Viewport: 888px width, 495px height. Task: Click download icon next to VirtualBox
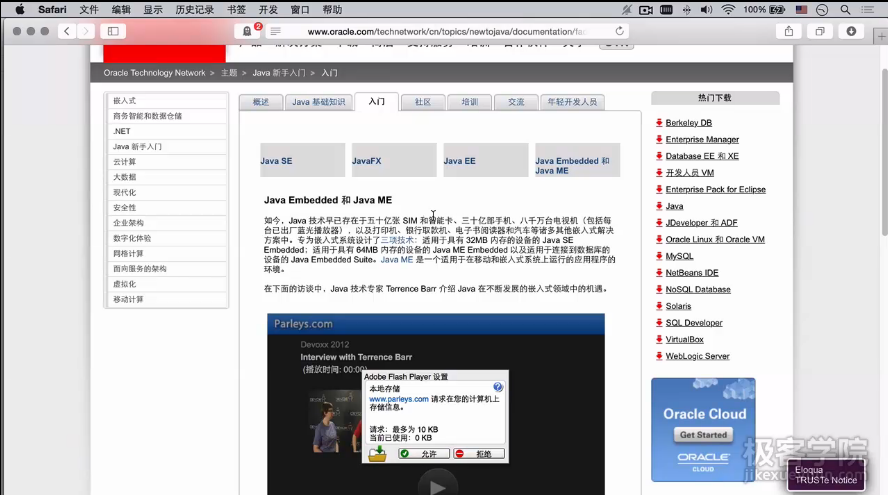659,339
